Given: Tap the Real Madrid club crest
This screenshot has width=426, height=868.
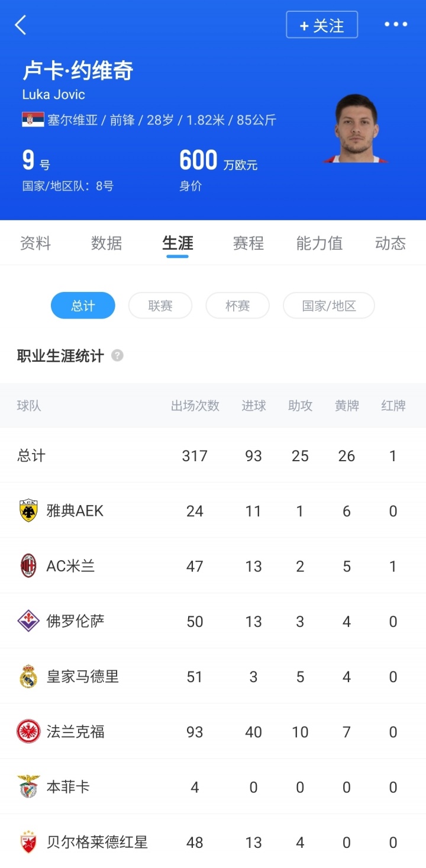Looking at the screenshot, I should point(28,676).
